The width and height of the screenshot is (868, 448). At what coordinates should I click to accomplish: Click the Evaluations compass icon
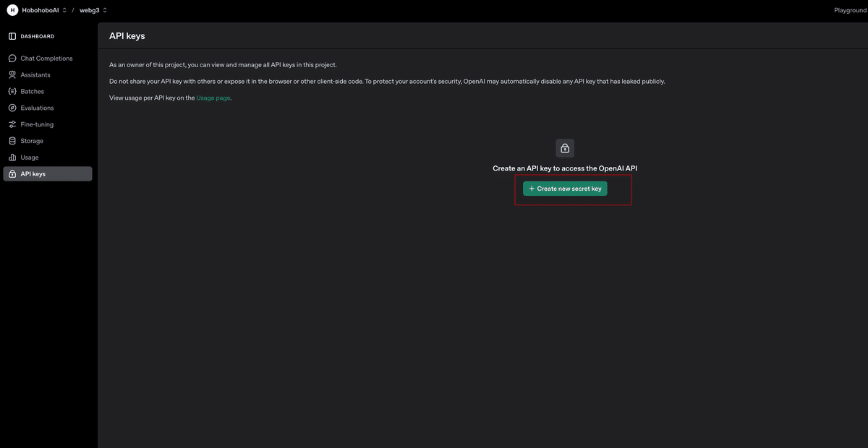click(12, 108)
